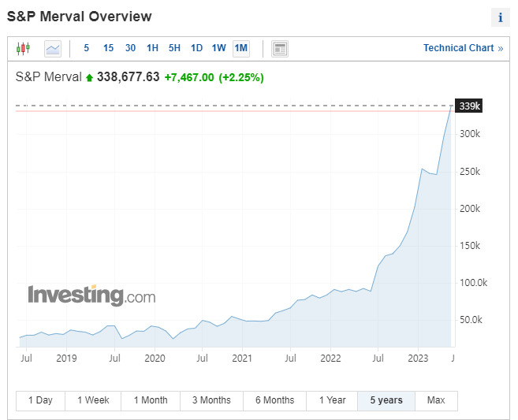Click the 300k axis label
518x420 pixels.
[x=470, y=134]
